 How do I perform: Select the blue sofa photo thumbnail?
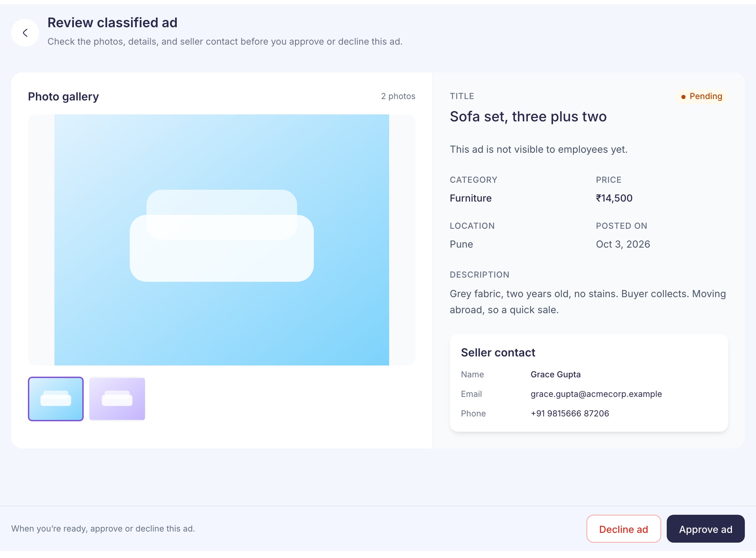tap(56, 399)
